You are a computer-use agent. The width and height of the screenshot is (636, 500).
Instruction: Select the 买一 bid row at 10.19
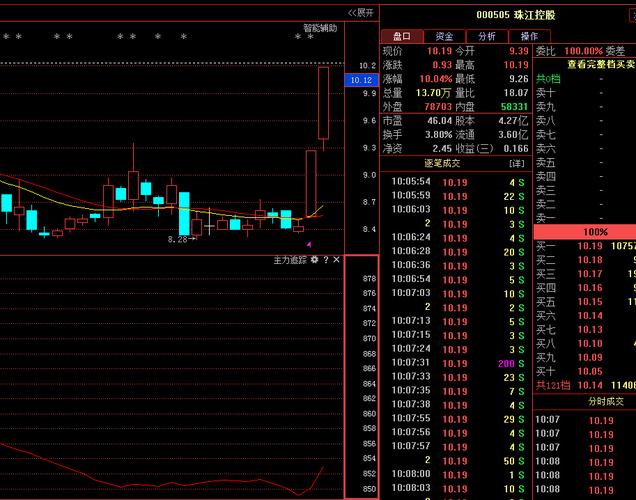[x=584, y=246]
